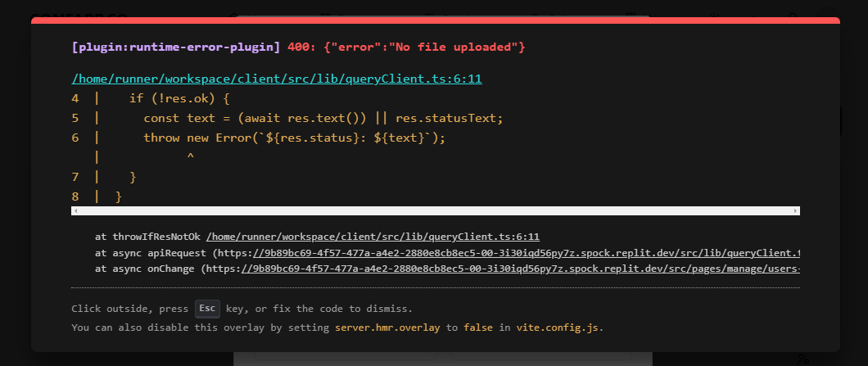The image size is (868, 366).
Task: Click the red top border of the overlay
Action: click(x=436, y=20)
